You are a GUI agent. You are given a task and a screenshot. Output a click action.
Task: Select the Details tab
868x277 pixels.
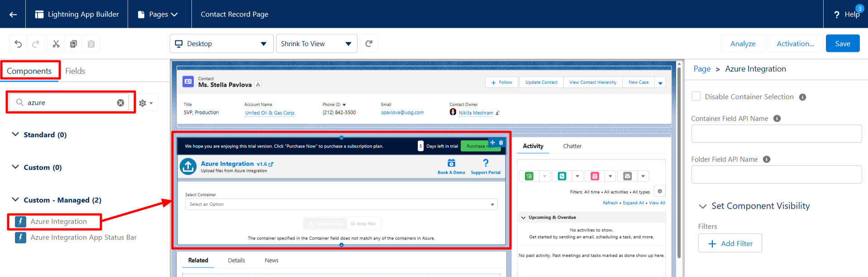coord(236,261)
